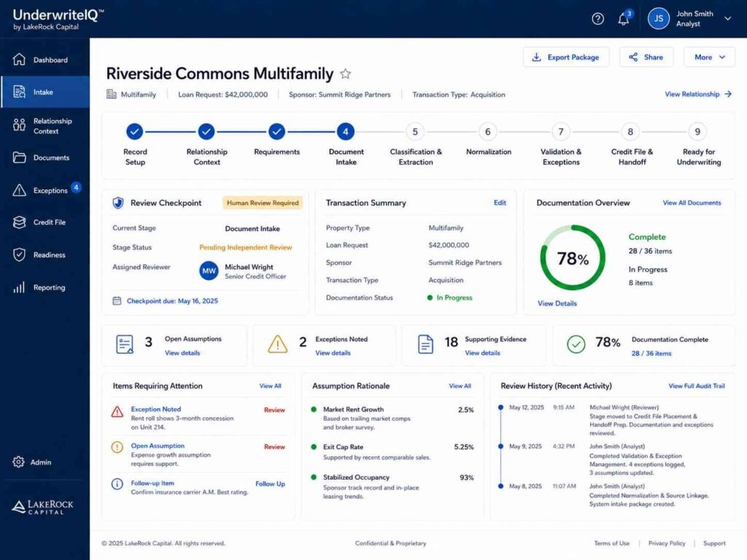This screenshot has width=747, height=560.
Task: Click the MW reviewer avatar
Action: click(209, 271)
